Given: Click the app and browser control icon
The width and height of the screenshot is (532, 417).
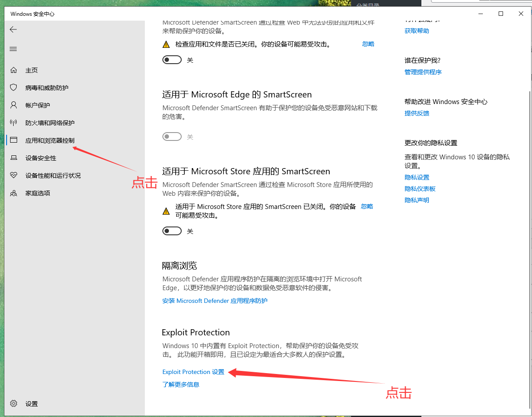Looking at the screenshot, I should point(14,140).
